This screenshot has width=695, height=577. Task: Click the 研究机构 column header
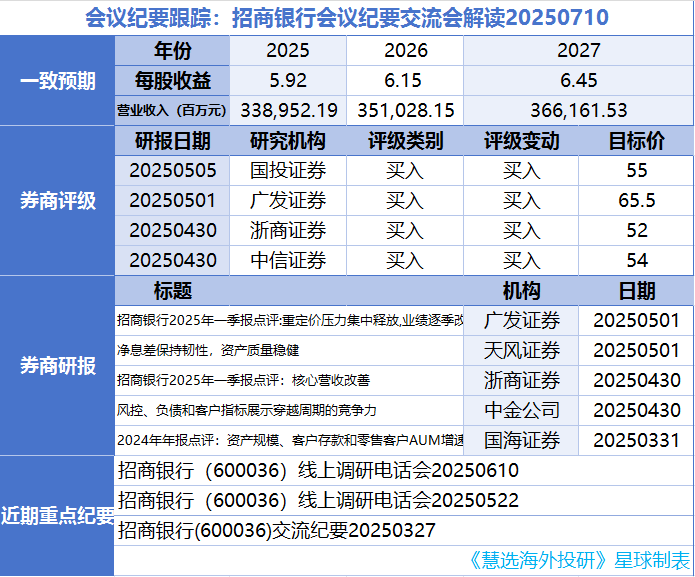pos(288,141)
